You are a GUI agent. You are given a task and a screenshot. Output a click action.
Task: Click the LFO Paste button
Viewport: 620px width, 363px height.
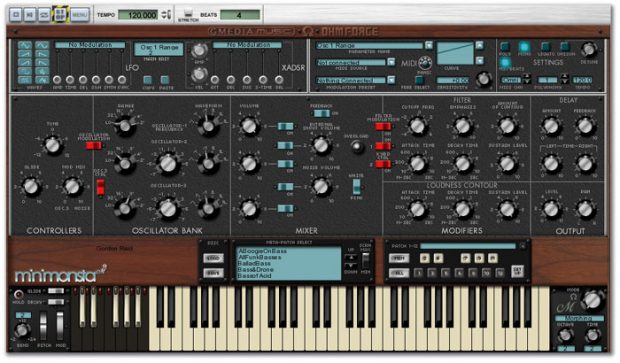point(165,80)
